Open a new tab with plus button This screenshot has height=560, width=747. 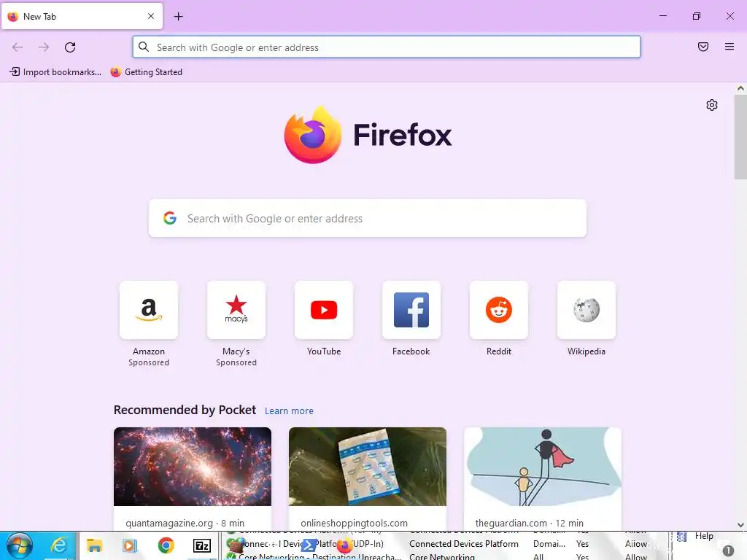[178, 17]
